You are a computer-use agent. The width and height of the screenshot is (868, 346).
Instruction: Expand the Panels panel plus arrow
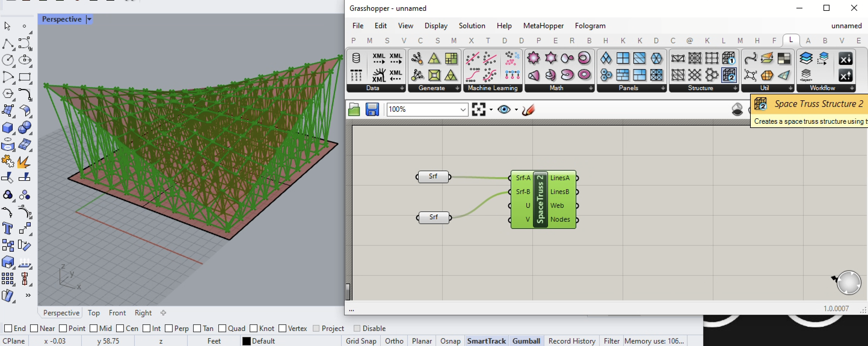663,88
